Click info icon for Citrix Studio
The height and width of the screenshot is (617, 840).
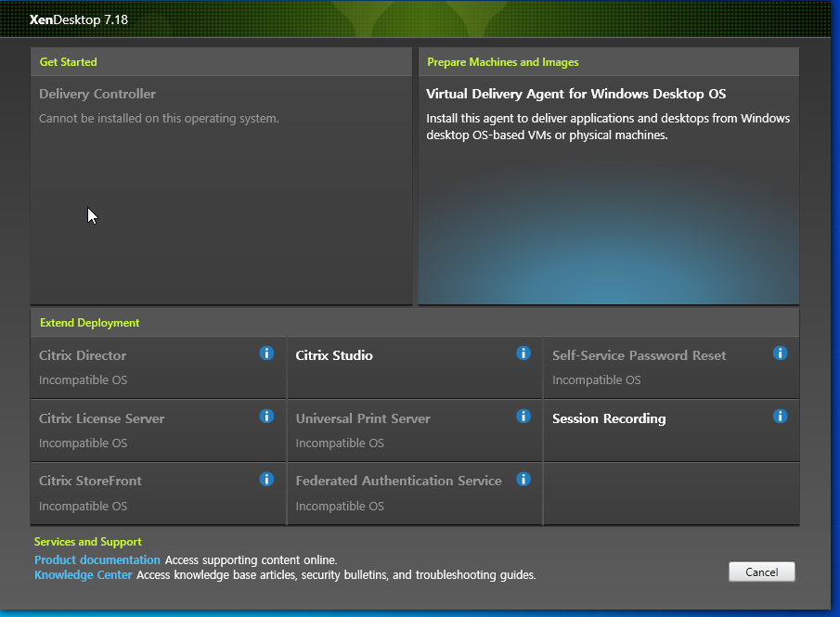523,353
